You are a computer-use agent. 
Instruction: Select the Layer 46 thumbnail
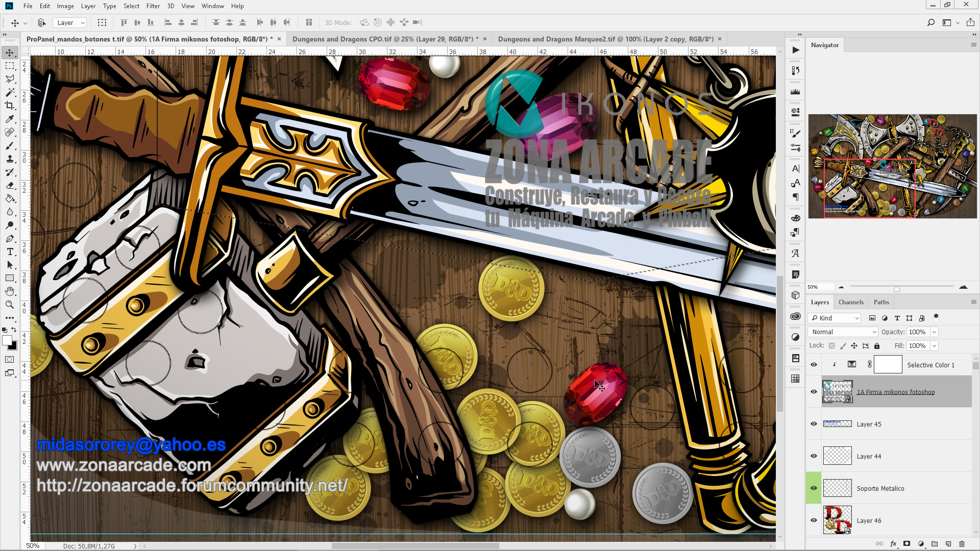click(x=838, y=520)
